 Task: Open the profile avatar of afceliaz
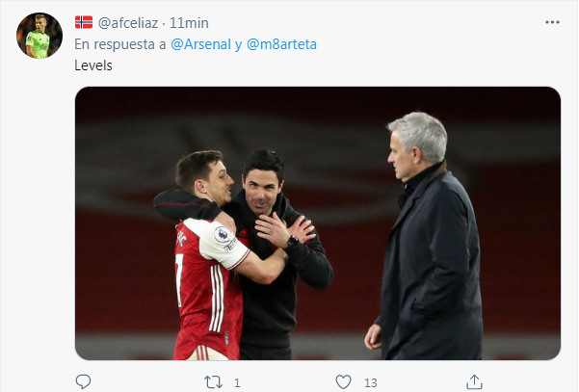(39, 36)
